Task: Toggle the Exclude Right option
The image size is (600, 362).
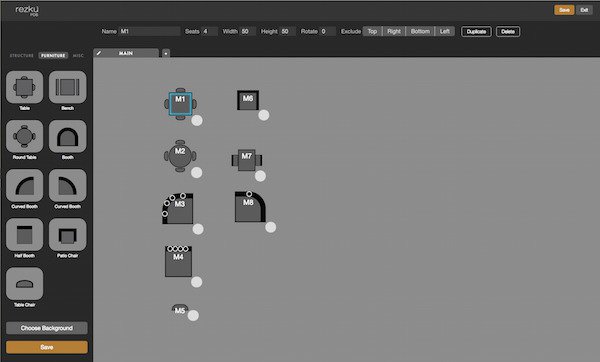Action: coord(394,31)
